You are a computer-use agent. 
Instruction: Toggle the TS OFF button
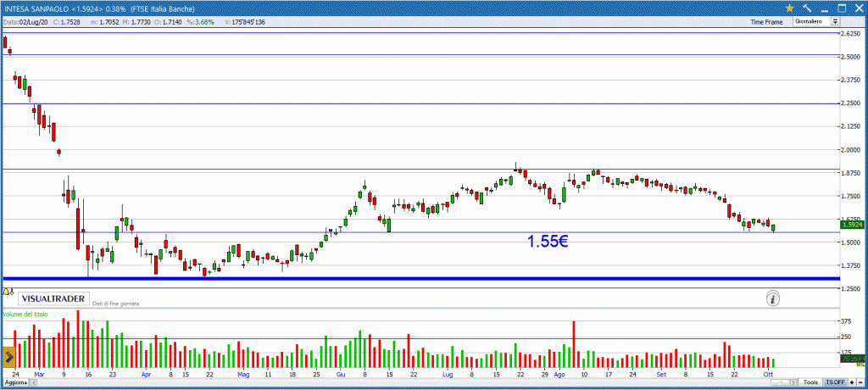pyautogui.click(x=835, y=383)
